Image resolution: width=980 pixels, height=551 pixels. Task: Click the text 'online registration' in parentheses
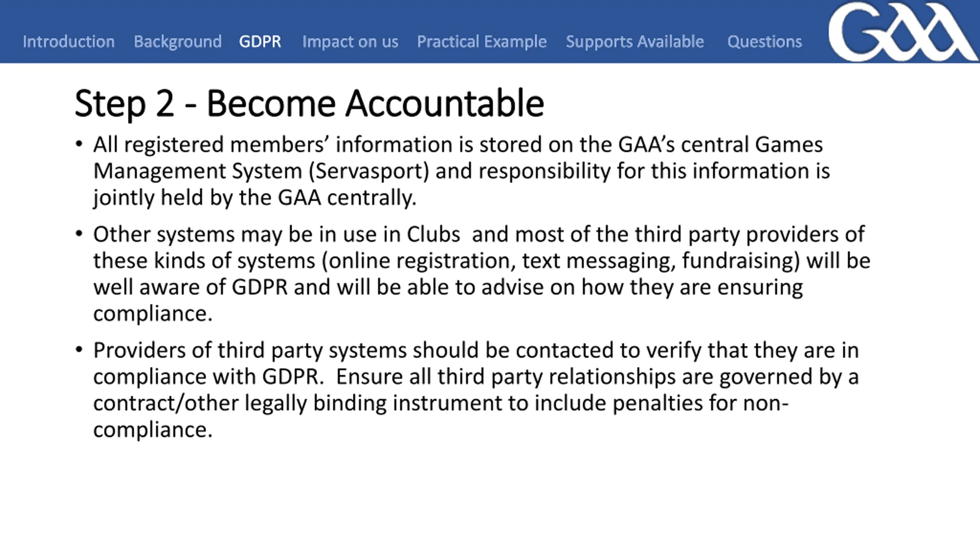(x=420, y=261)
